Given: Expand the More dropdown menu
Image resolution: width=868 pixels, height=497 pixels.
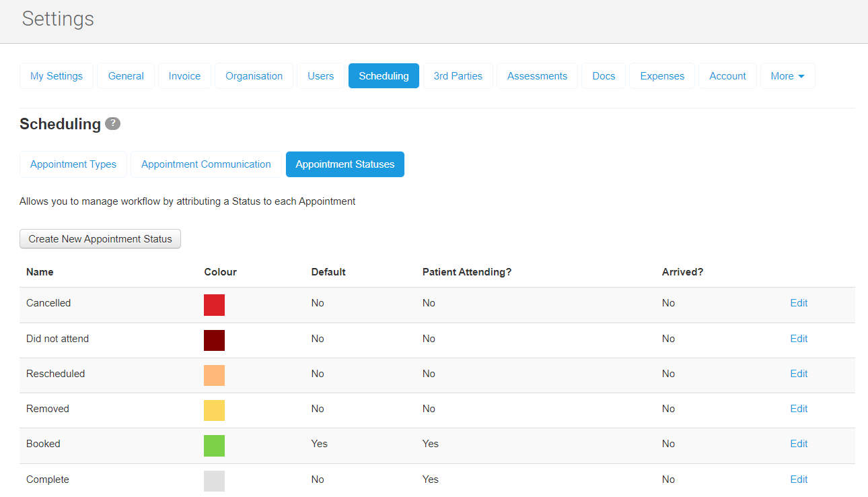Looking at the screenshot, I should 787,76.
